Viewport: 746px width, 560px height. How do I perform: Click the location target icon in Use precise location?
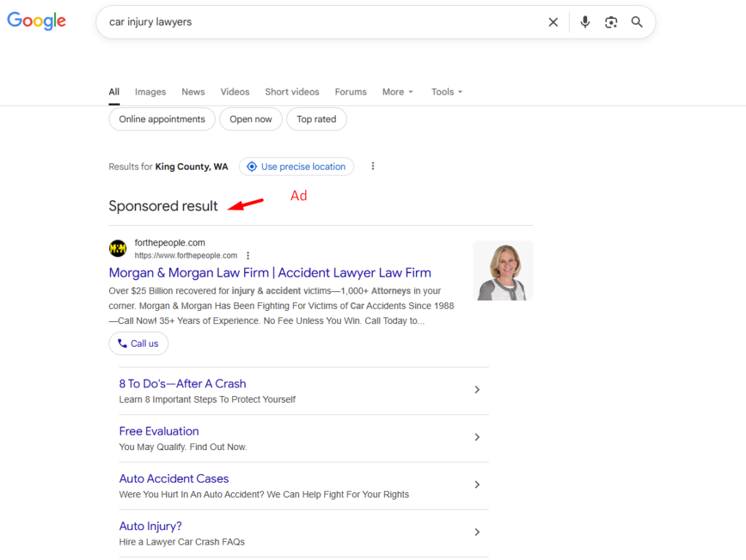251,167
